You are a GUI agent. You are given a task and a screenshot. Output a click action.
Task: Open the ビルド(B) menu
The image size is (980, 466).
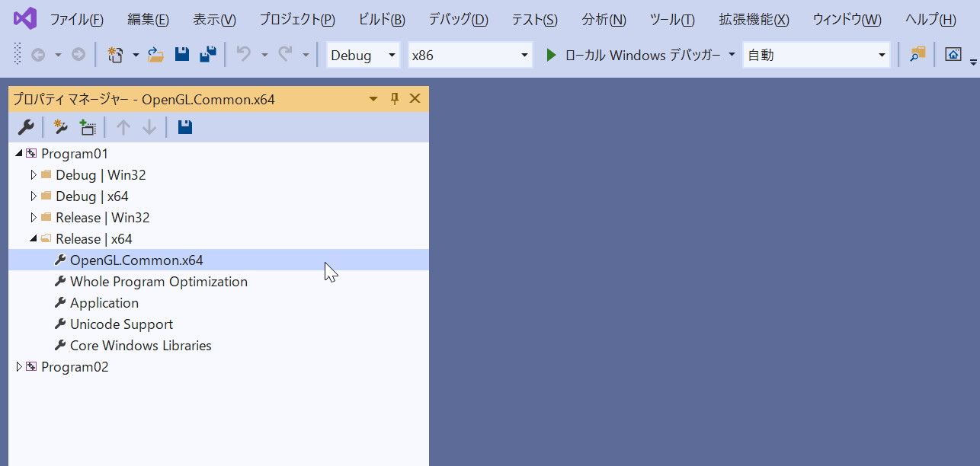[x=381, y=19]
